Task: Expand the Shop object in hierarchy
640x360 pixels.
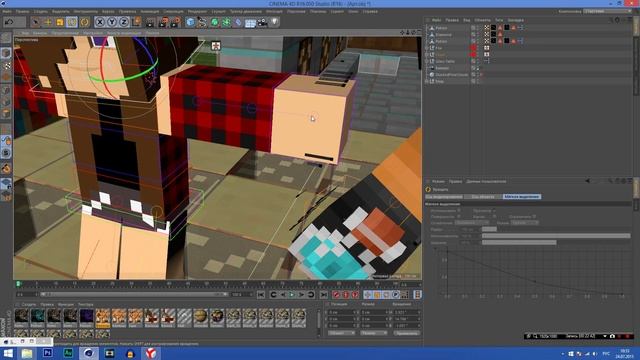Action: (427, 81)
